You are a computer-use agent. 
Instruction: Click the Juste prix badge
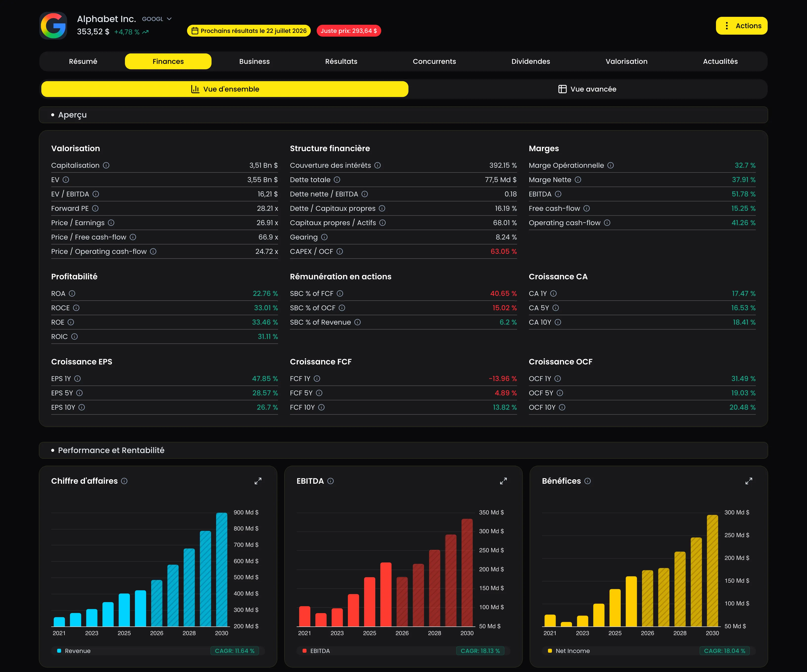tap(349, 31)
